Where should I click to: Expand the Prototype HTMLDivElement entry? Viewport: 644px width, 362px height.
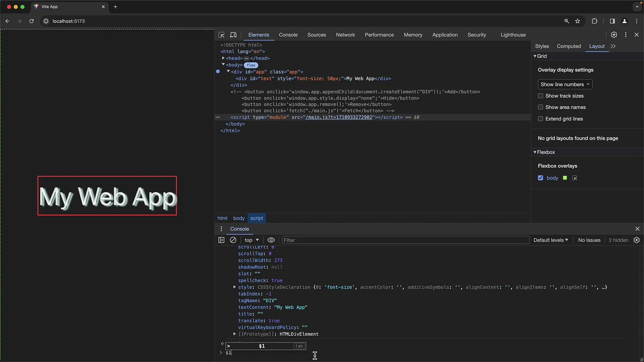tap(234, 334)
